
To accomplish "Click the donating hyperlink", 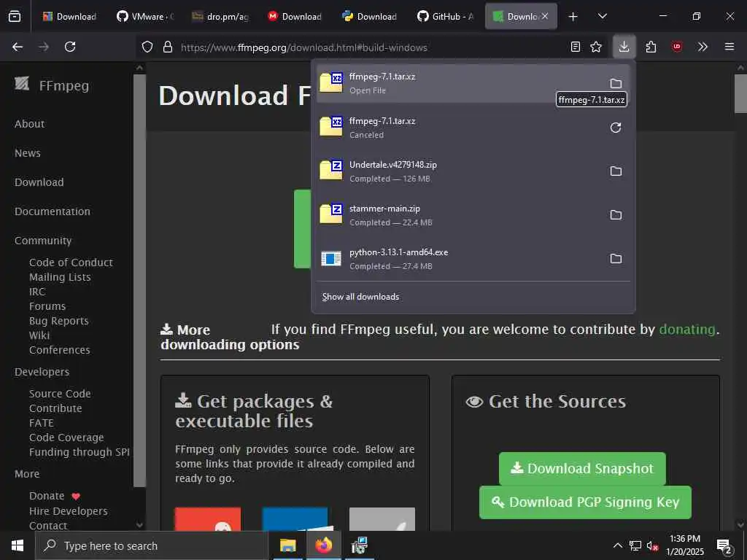I will tap(687, 330).
